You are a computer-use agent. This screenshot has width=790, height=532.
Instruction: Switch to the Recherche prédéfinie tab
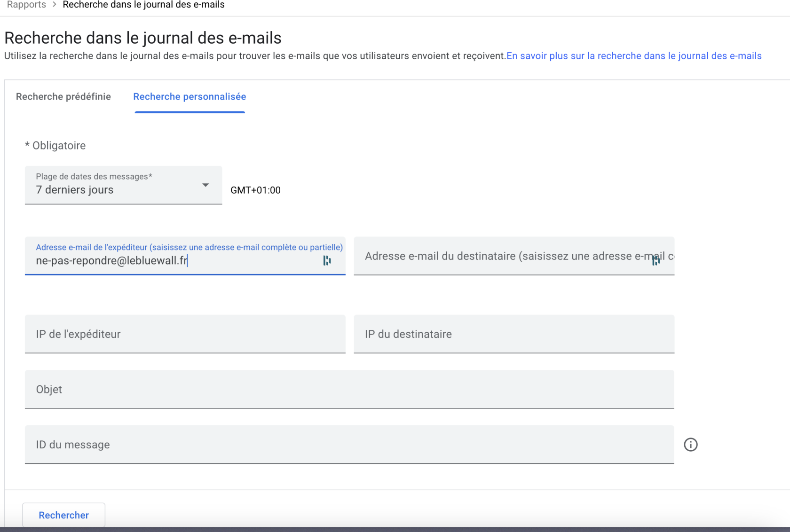point(63,96)
